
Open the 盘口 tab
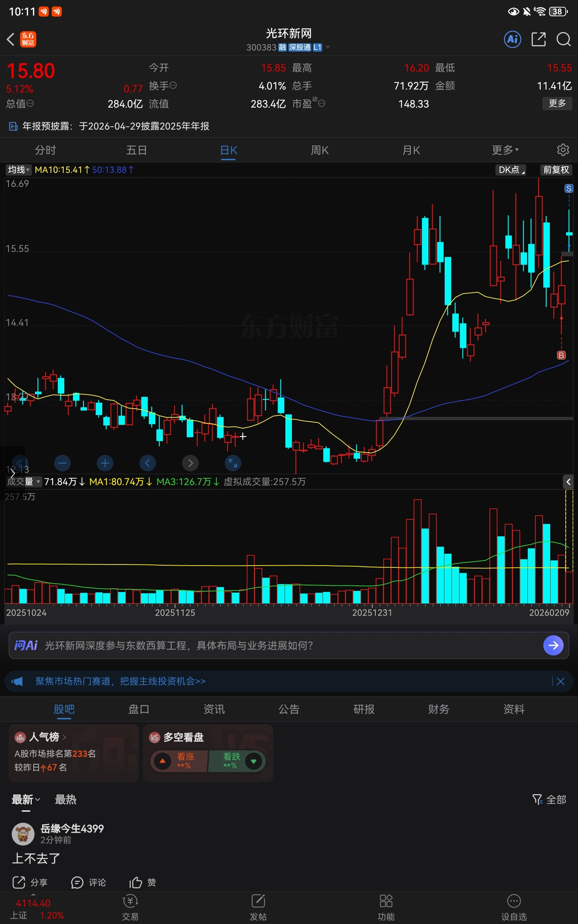(139, 709)
